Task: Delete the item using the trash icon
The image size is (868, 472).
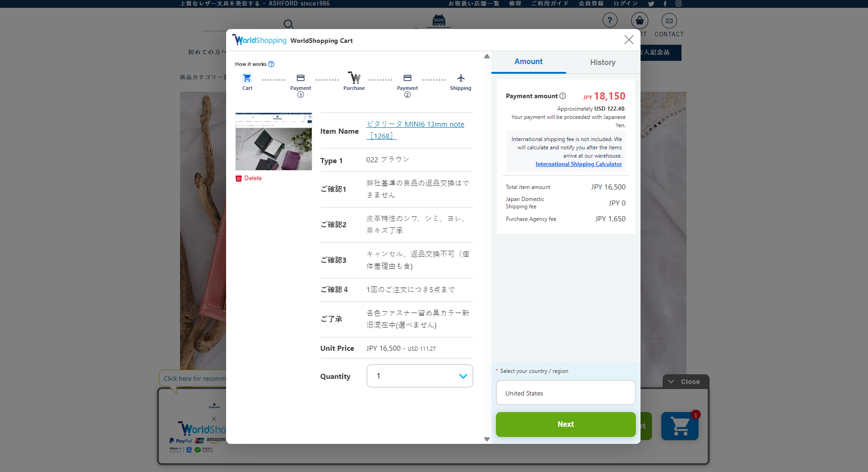Action: tap(239, 178)
